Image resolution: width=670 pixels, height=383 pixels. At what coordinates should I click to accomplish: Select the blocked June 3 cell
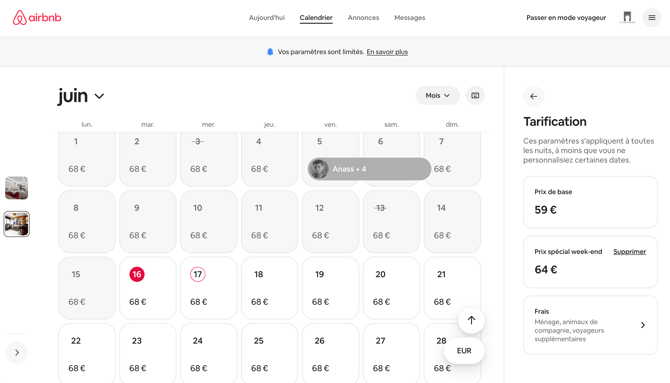point(209,159)
